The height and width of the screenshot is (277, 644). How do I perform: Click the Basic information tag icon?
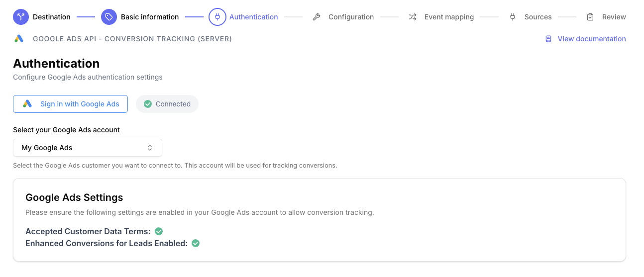(x=109, y=17)
